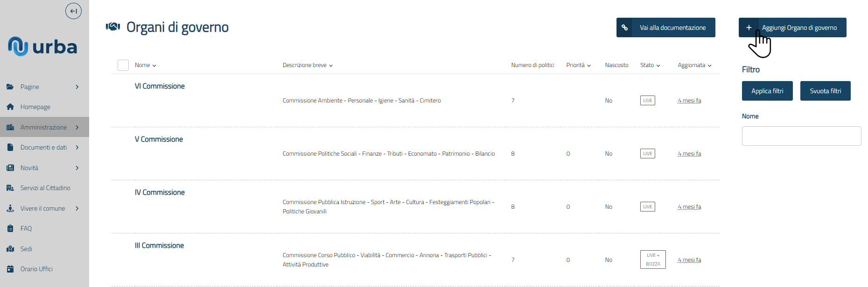
Task: Expand the Pagine menu chevron
Action: click(x=77, y=87)
